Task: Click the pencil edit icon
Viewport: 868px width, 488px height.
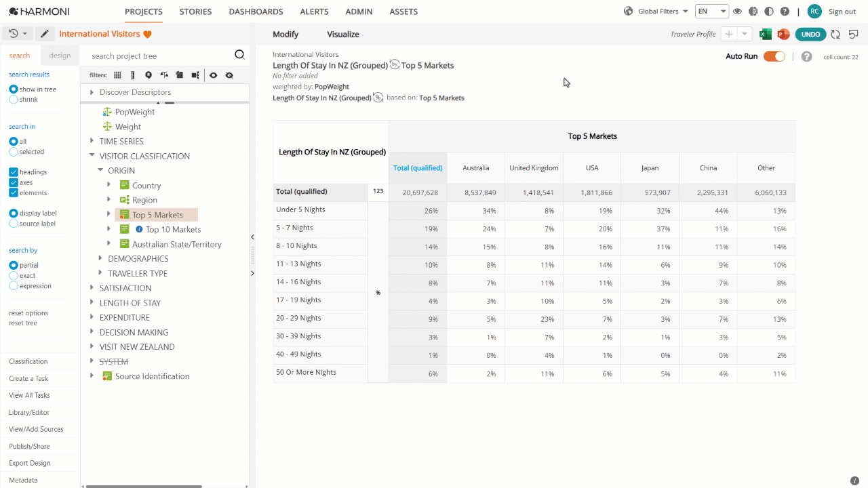Action: (x=45, y=34)
